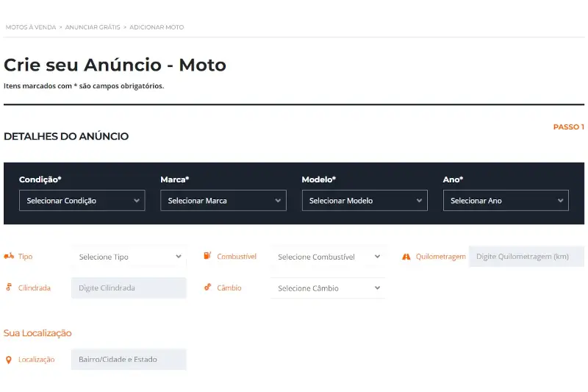
Task: Click the Adicionar Moto breadcrumb item
Action: pyautogui.click(x=157, y=27)
